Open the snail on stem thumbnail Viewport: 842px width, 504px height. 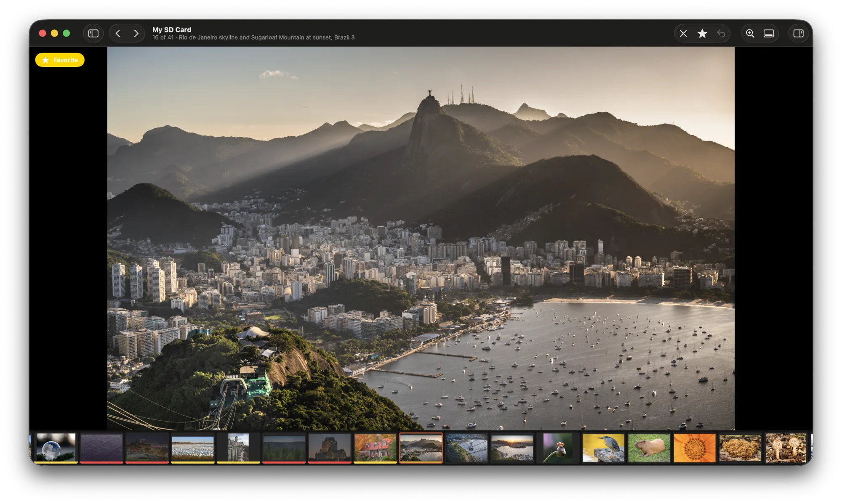(558, 448)
